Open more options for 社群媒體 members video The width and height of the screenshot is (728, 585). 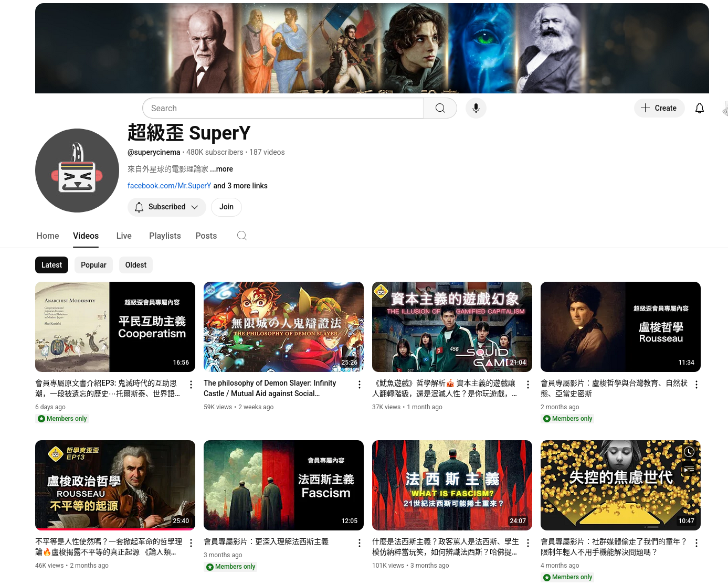coord(697,543)
